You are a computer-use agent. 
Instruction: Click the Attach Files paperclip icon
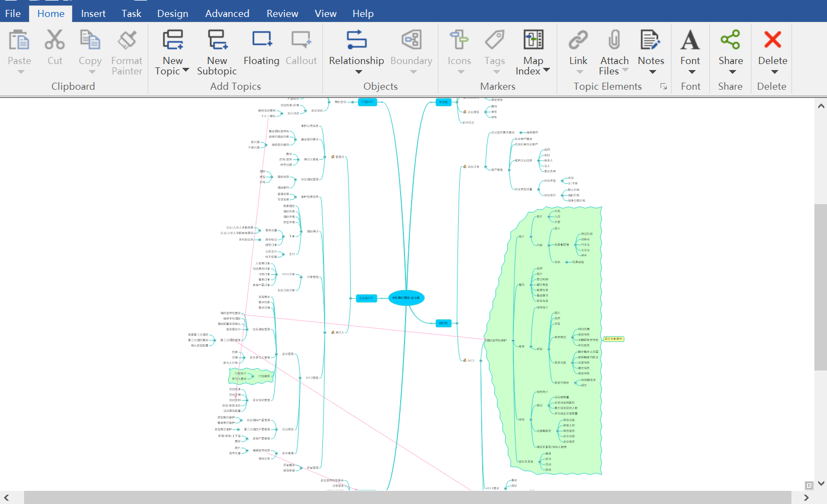615,40
